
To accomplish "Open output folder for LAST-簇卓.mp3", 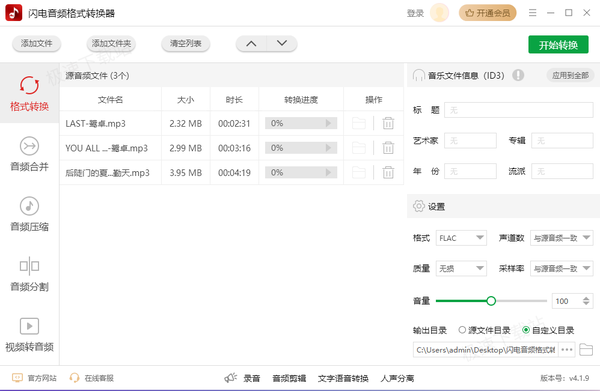I will [x=359, y=123].
